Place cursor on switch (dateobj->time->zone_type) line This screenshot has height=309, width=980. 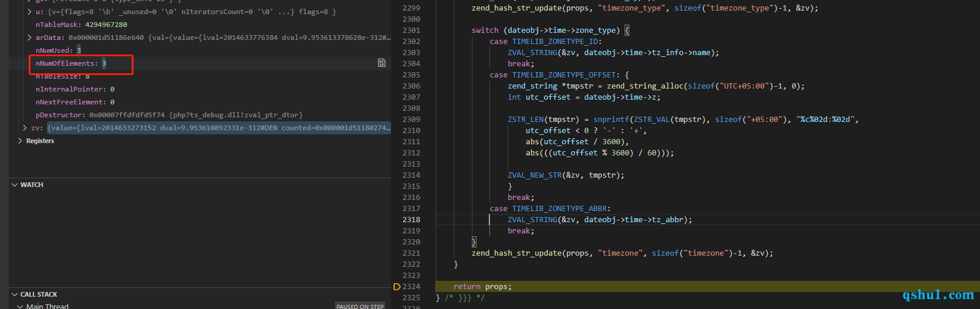click(550, 30)
